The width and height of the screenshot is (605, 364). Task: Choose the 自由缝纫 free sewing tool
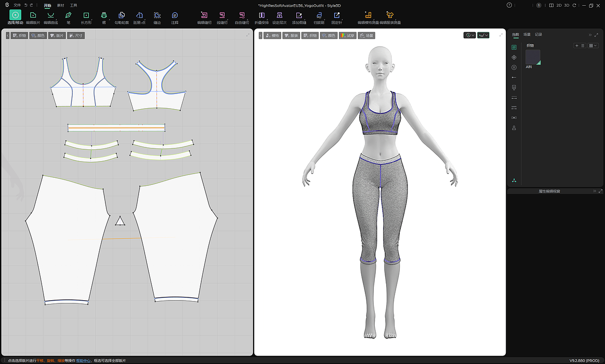[242, 17]
